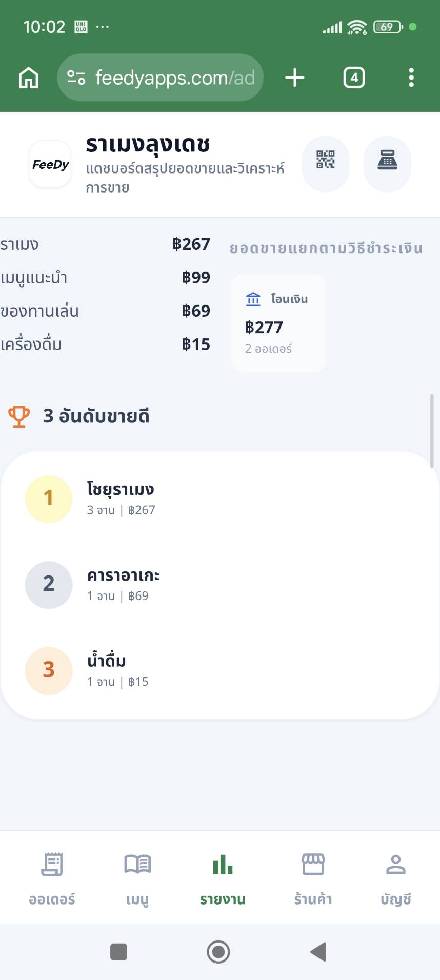Image resolution: width=440 pixels, height=980 pixels.
Task: Open the ร้านค้า tab
Action: [313, 877]
